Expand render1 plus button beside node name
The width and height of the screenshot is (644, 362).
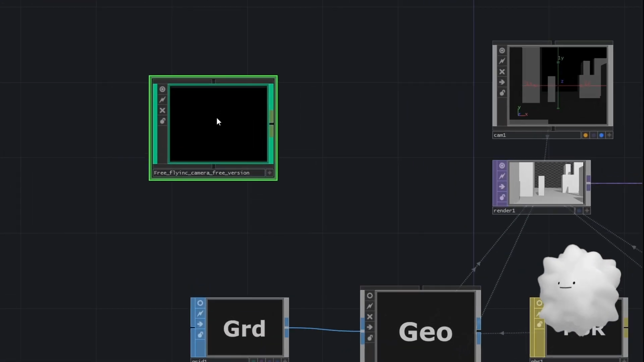587,210
